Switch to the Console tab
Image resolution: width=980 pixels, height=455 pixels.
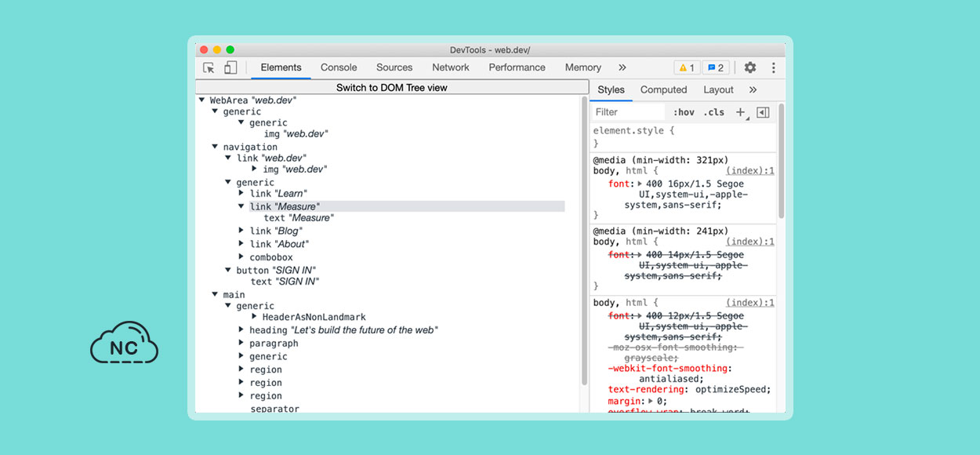(x=339, y=67)
